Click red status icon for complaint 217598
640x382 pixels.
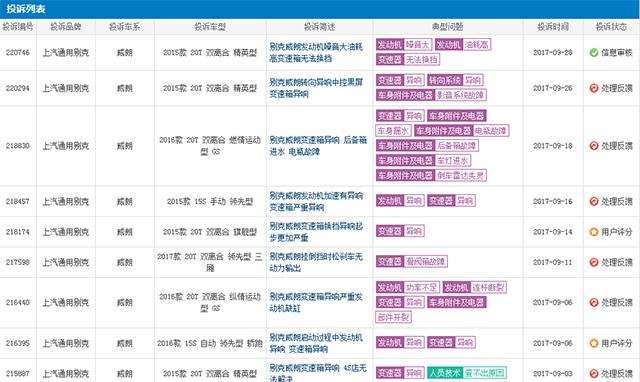coord(594,262)
